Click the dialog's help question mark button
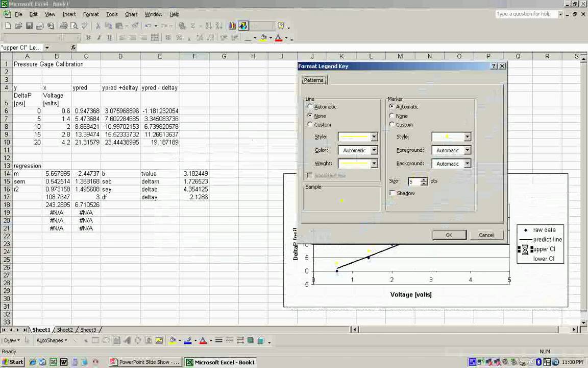 (x=494, y=66)
